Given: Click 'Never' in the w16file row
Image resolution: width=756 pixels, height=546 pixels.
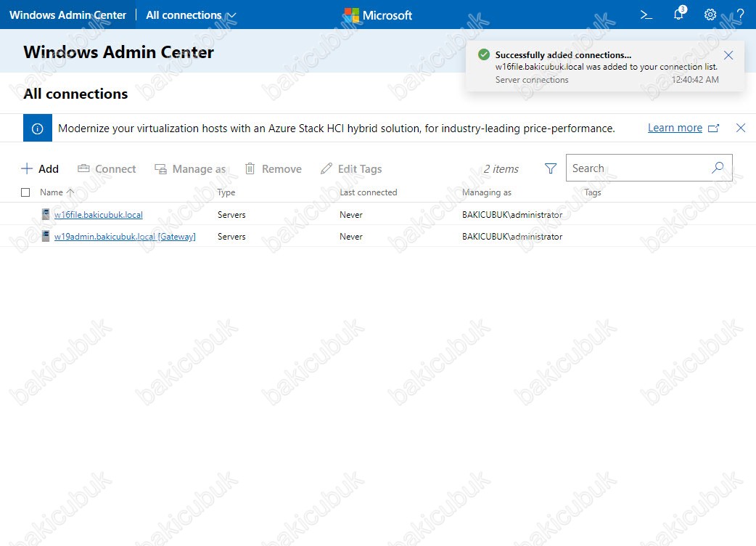Looking at the screenshot, I should 351,215.
